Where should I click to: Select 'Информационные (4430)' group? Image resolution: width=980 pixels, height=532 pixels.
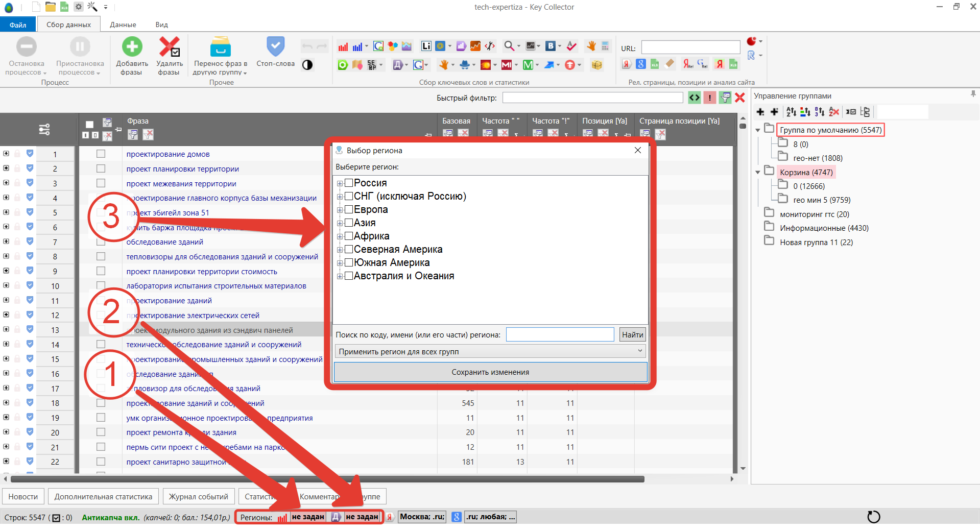coord(824,228)
